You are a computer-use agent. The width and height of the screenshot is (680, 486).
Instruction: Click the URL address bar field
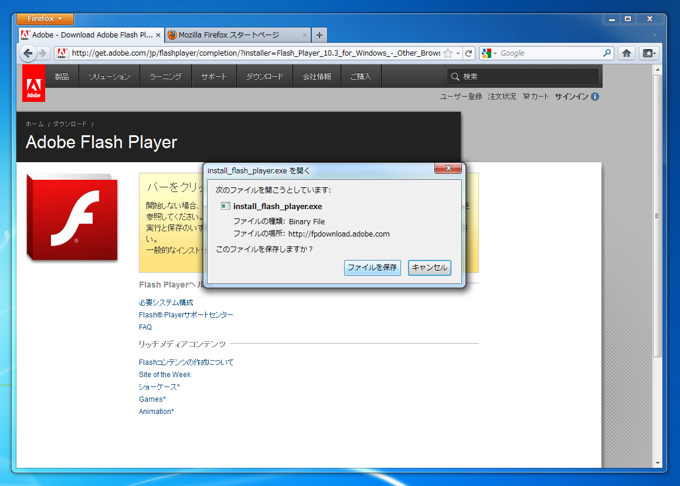coord(256,53)
